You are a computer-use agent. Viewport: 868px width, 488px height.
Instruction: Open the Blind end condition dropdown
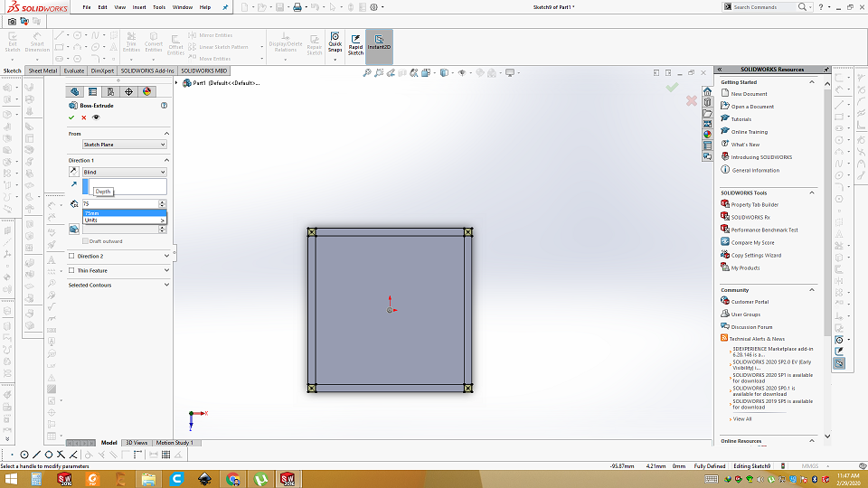[124, 172]
